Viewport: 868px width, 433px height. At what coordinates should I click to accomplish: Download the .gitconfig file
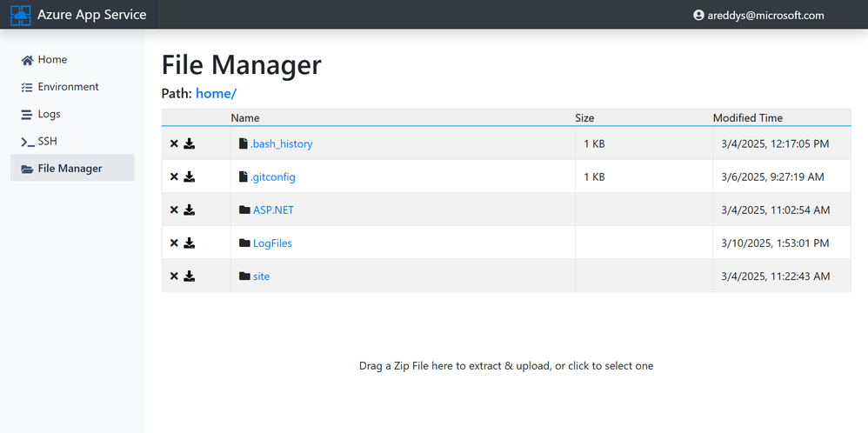tap(190, 177)
